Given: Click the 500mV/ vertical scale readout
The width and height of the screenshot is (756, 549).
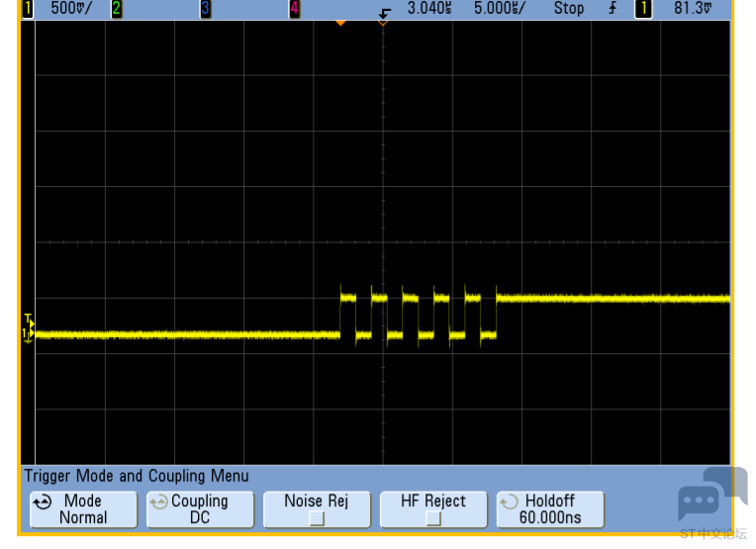Looking at the screenshot, I should (71, 8).
